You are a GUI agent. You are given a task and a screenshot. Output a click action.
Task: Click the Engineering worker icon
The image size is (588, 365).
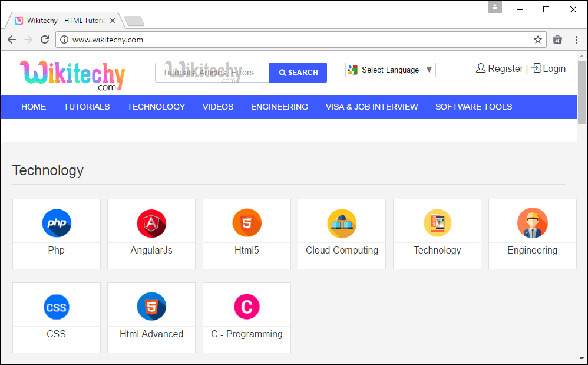(x=532, y=223)
